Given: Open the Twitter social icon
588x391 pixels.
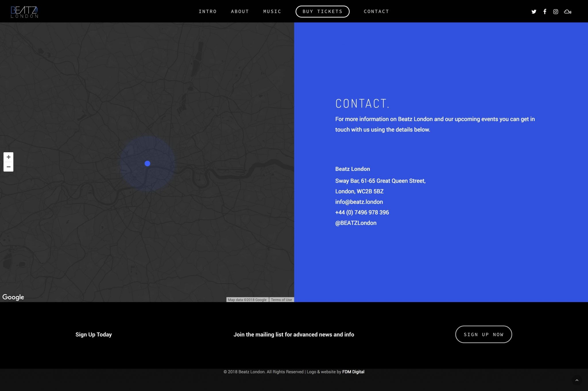Looking at the screenshot, I should click(534, 12).
